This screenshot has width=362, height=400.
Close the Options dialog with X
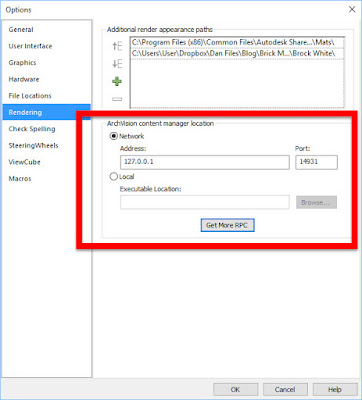[x=352, y=9]
